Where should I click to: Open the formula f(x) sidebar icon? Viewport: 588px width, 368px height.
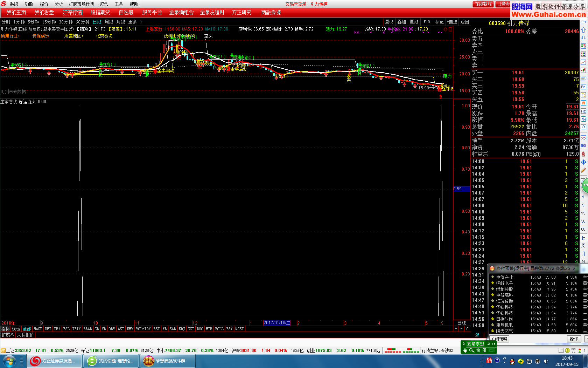click(x=583, y=119)
